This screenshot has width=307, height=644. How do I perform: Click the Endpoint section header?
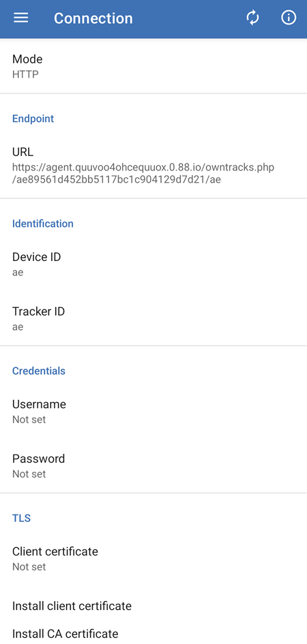[x=33, y=119]
